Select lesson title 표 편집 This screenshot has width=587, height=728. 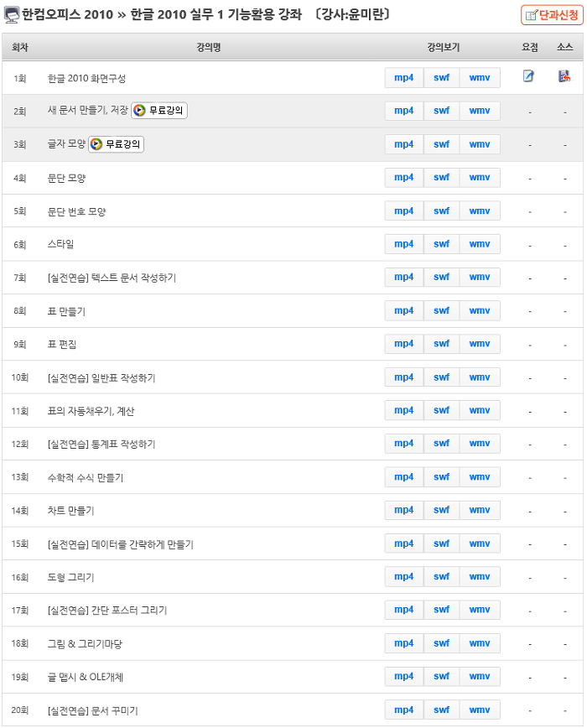[x=62, y=345]
